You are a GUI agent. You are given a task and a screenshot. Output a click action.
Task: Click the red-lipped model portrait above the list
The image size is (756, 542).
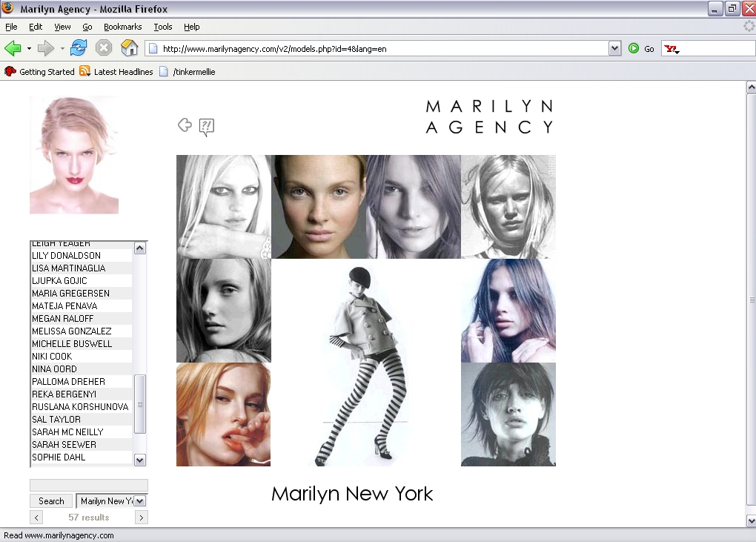(x=74, y=155)
